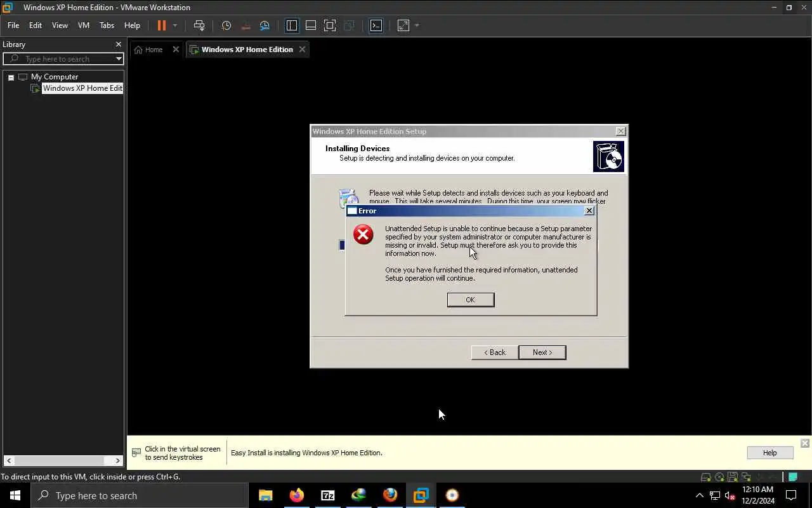Open the Windows Start menu

(15, 495)
